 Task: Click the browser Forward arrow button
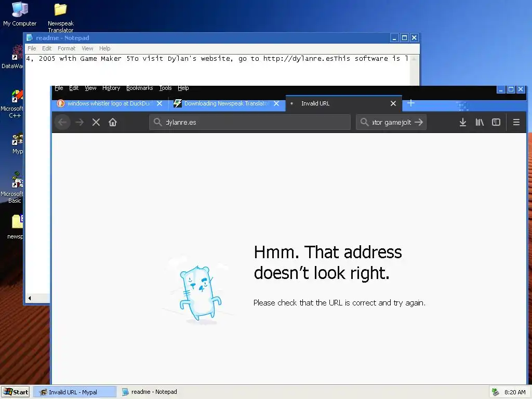[x=79, y=122]
